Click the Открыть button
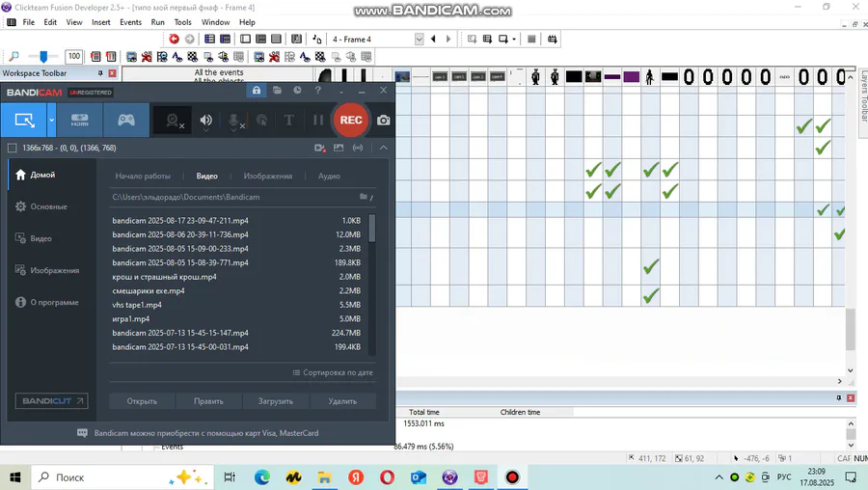Screen dimensions: 868x490 click(142, 401)
